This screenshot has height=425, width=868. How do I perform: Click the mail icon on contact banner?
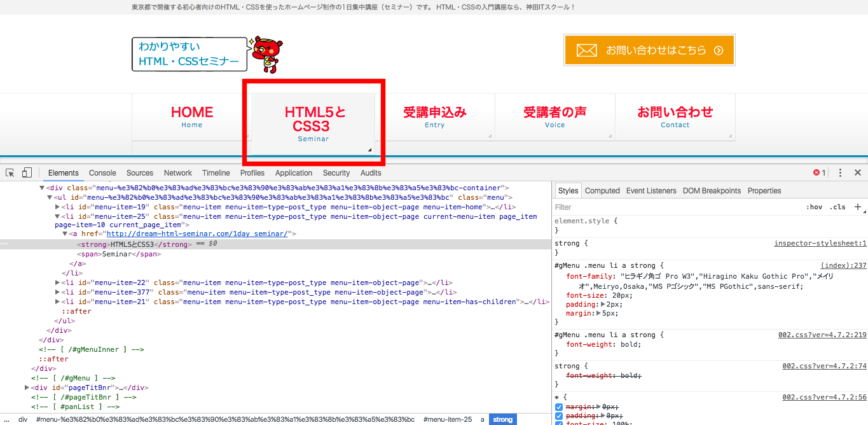click(x=586, y=50)
